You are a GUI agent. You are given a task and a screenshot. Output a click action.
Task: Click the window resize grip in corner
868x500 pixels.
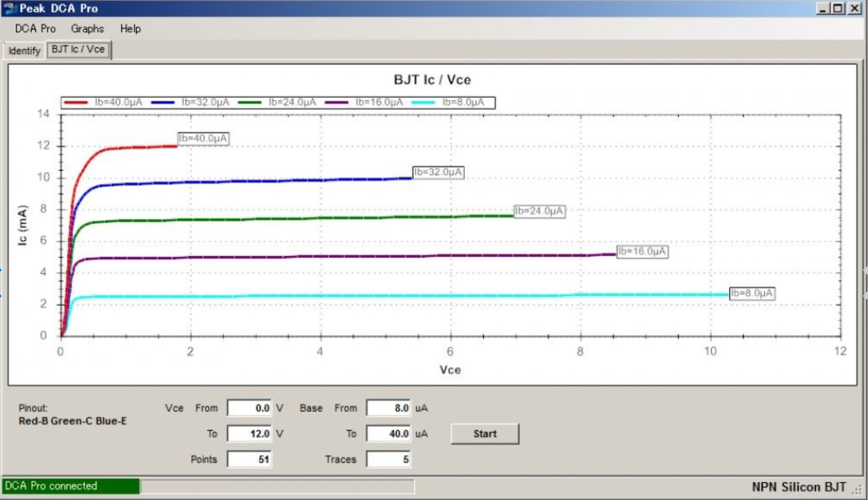[858, 490]
